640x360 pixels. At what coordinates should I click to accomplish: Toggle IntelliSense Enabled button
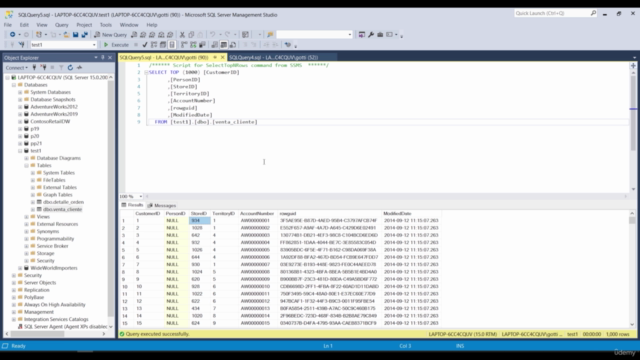172,45
